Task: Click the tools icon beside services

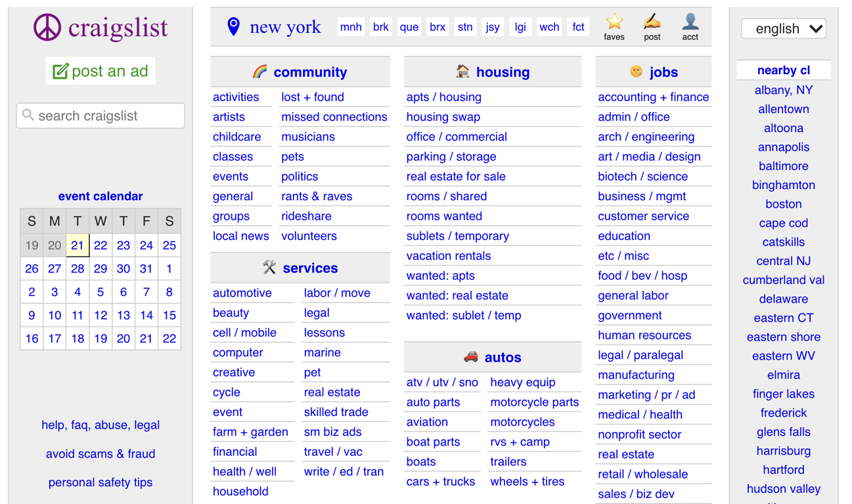Action: (269, 267)
